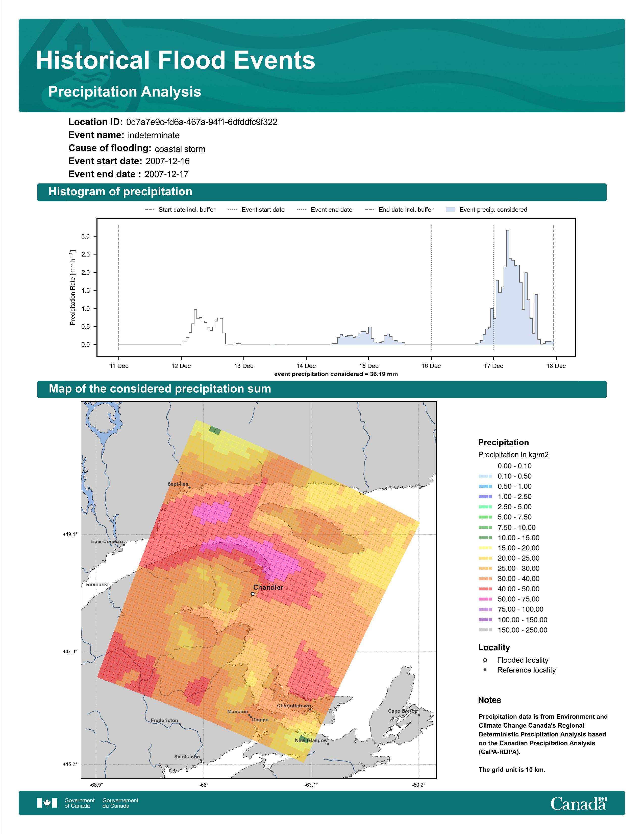The image size is (644, 834).
Task: Click the 'Event precip. considered' legend swatch
Action: pos(451,210)
